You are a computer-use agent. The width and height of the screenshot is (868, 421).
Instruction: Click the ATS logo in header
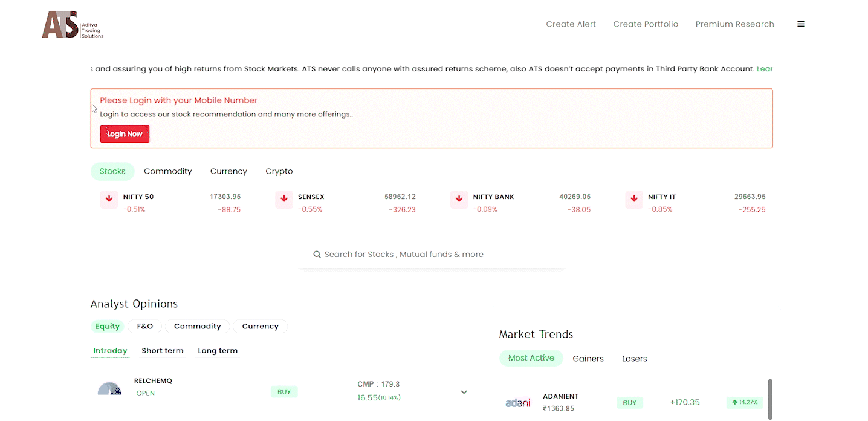(72, 25)
